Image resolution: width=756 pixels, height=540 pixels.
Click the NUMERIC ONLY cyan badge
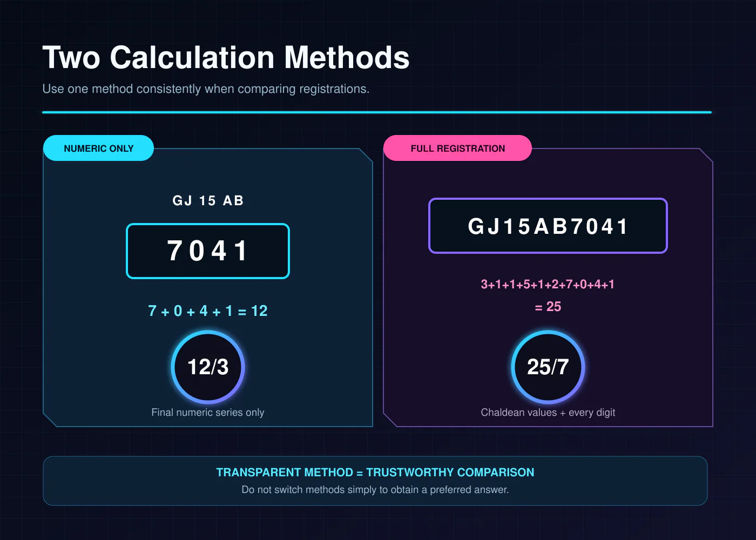click(98, 148)
